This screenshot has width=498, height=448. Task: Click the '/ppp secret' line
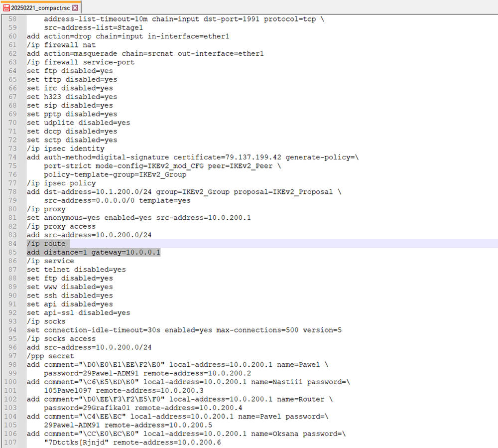(x=50, y=356)
